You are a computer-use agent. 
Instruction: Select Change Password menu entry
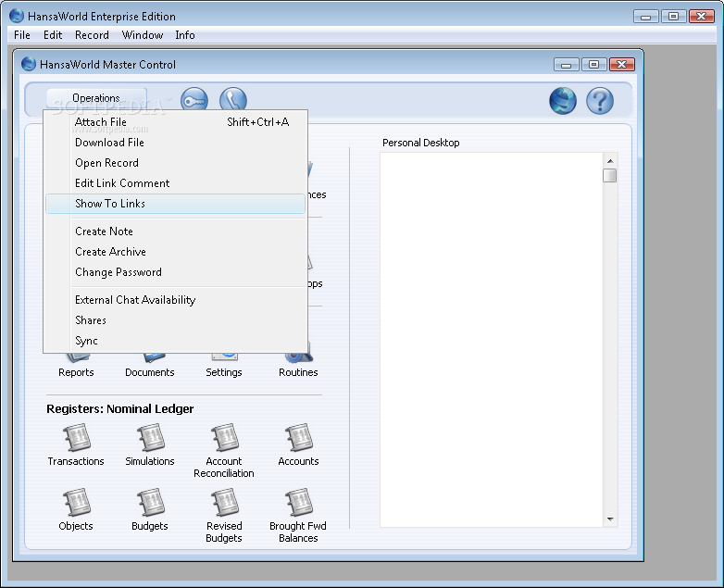coord(176,271)
